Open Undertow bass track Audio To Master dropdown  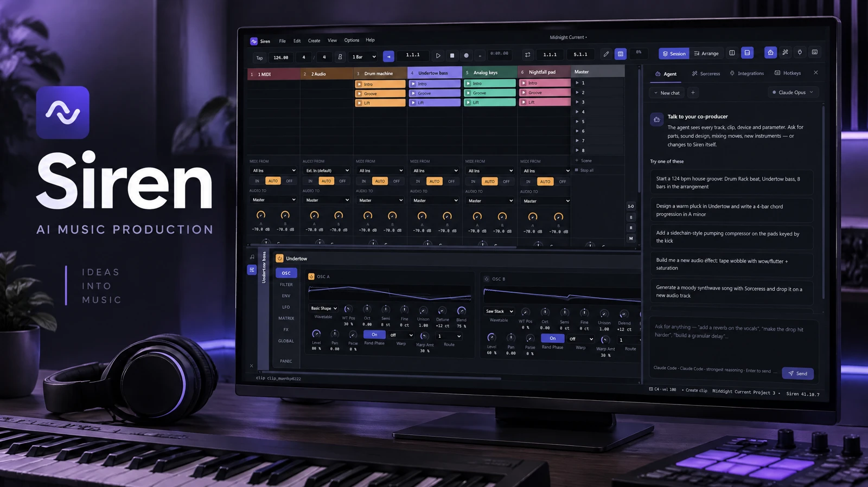[x=435, y=201]
